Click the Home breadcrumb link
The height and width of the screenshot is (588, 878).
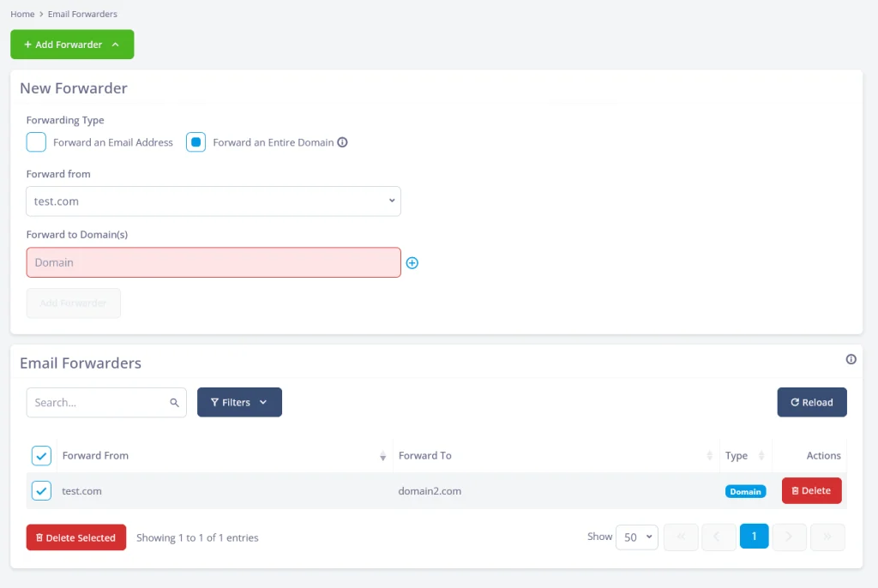coord(22,14)
